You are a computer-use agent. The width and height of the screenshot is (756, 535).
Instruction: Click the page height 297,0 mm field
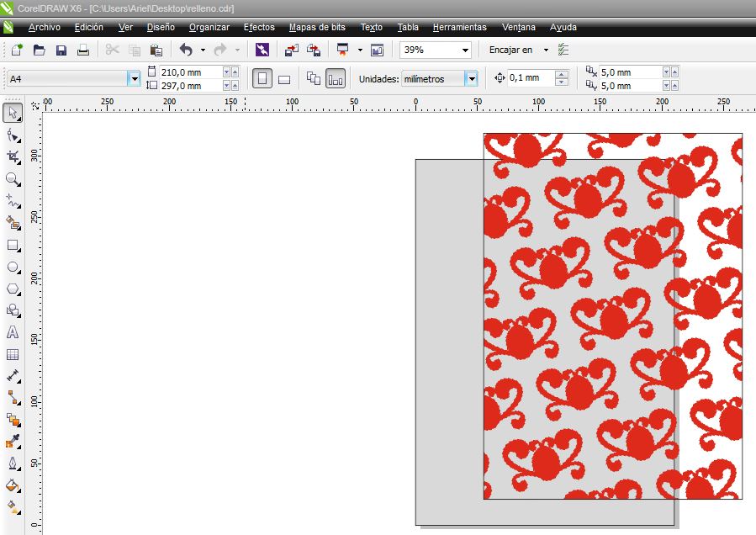[x=190, y=86]
